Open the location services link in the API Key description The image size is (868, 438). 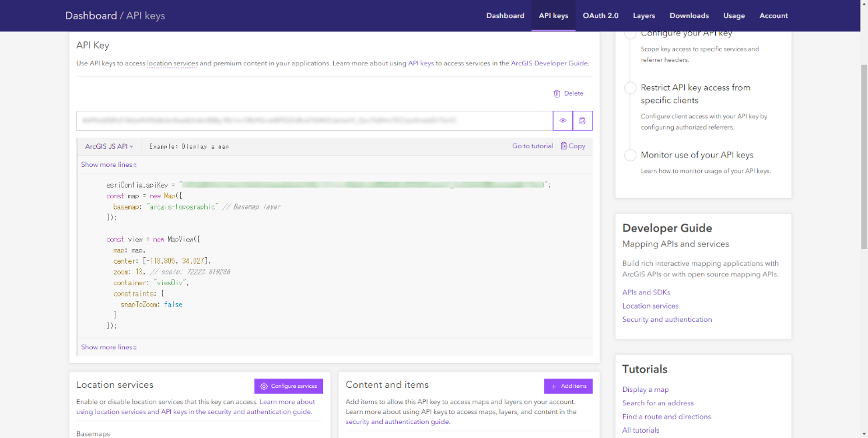[x=172, y=63]
